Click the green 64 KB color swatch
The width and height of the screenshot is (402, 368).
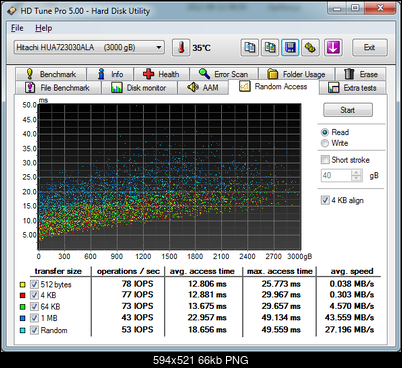click(x=22, y=307)
